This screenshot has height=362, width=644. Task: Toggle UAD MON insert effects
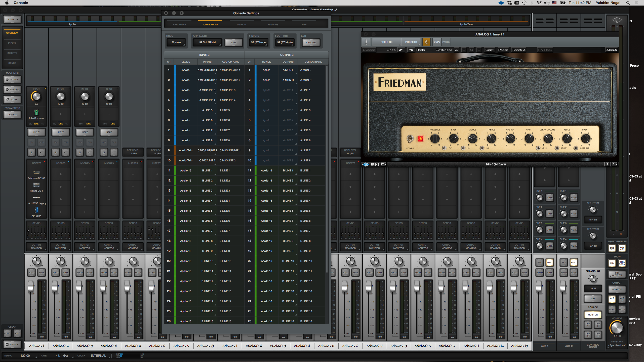pyautogui.click(x=622, y=248)
